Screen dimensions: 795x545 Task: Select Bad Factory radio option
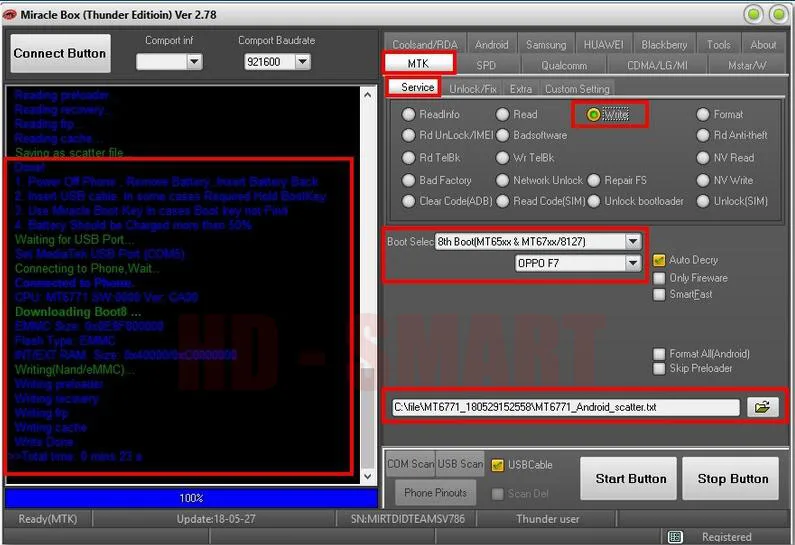(409, 180)
